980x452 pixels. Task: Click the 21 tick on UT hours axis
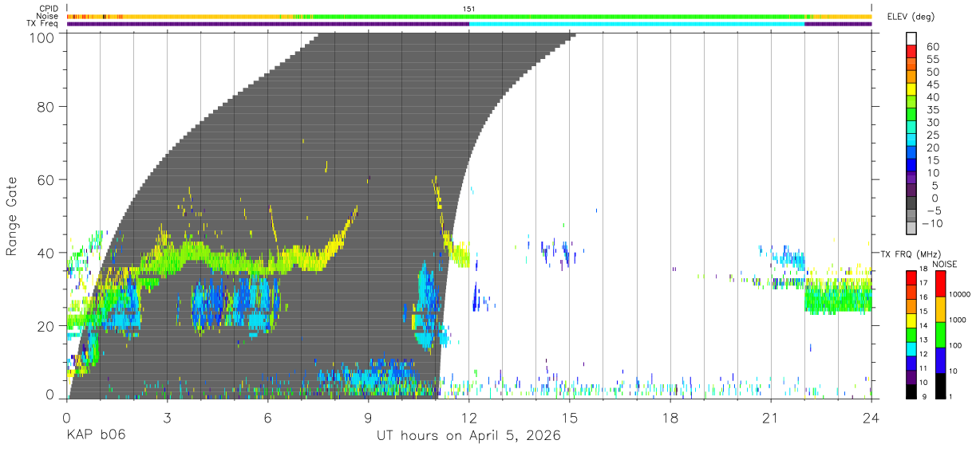click(770, 417)
